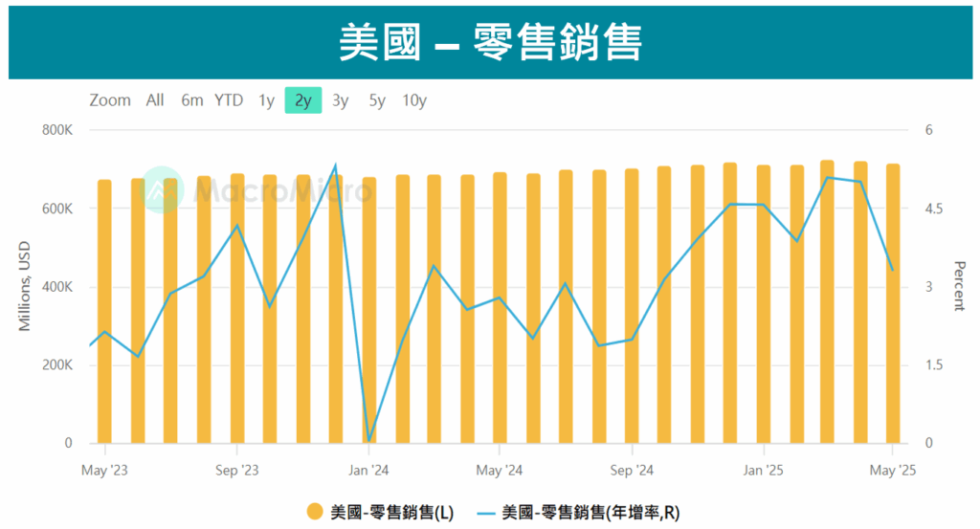Click the bar above May '23
This screenshot has height=529, width=980.
104,312
